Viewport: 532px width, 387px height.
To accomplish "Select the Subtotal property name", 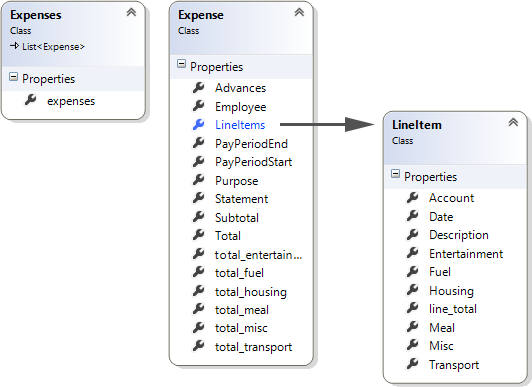I will pos(237,218).
